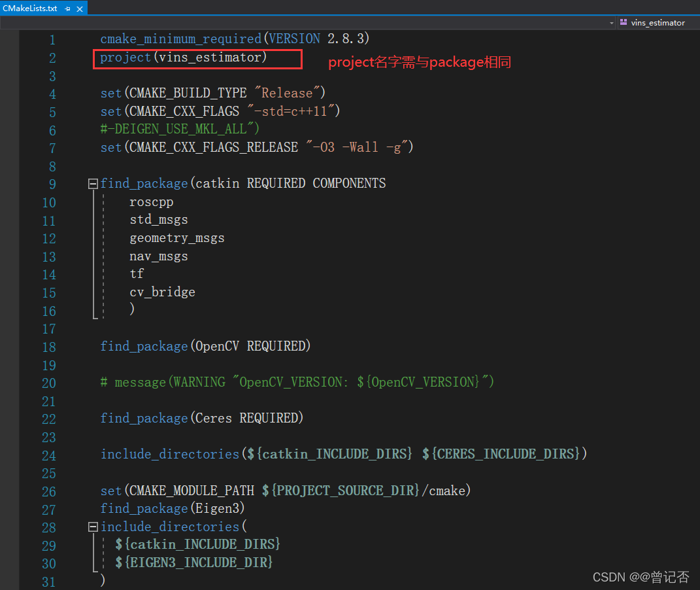Click the #-DEIGEN_USE_MKL_ALL comment
The width and height of the screenshot is (700, 590).
coord(180,129)
